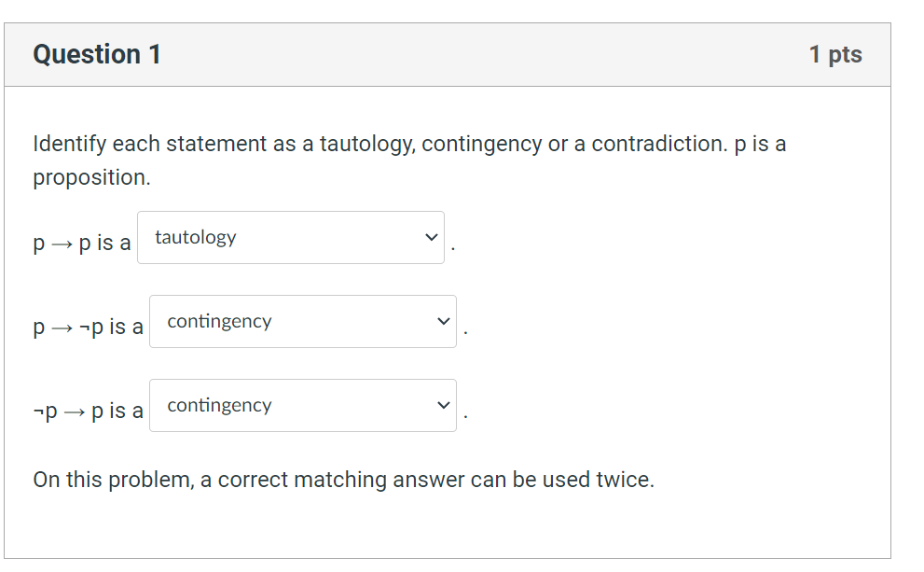Viewport: 924px width, 572px height.
Task: Click the chevron on the second contingency dropdown
Action: coord(442,321)
